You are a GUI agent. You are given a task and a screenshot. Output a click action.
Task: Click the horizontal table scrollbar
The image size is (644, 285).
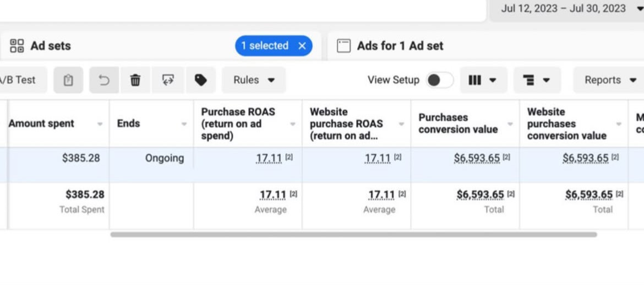click(353, 234)
